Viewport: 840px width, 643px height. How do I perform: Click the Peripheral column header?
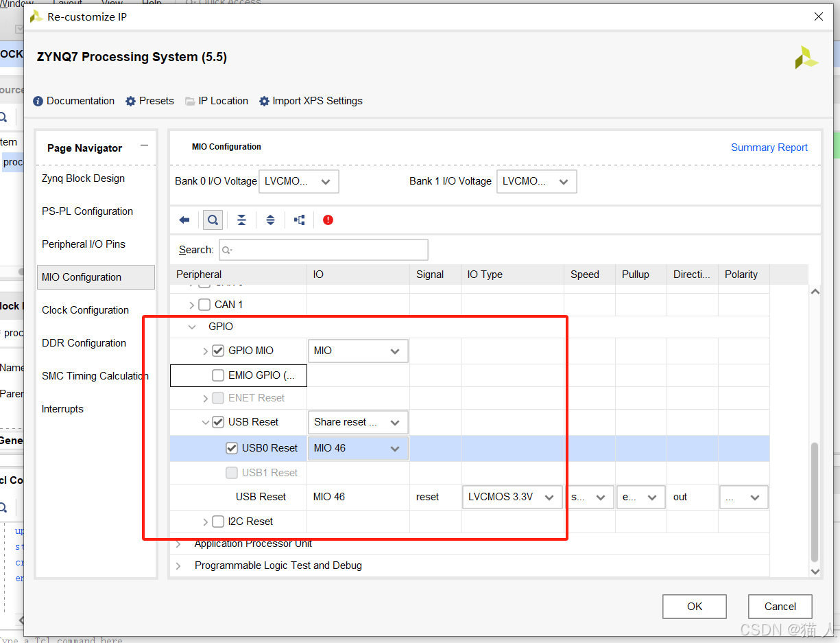click(x=238, y=274)
